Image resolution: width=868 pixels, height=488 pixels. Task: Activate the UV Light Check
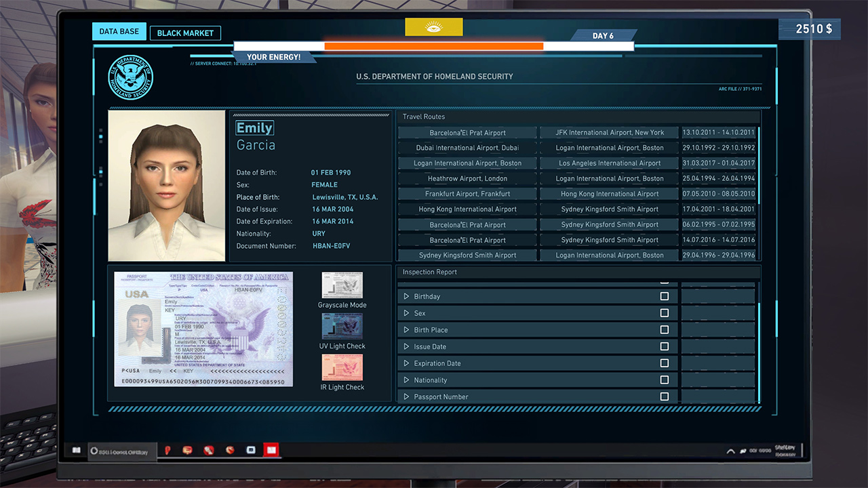pyautogui.click(x=342, y=327)
